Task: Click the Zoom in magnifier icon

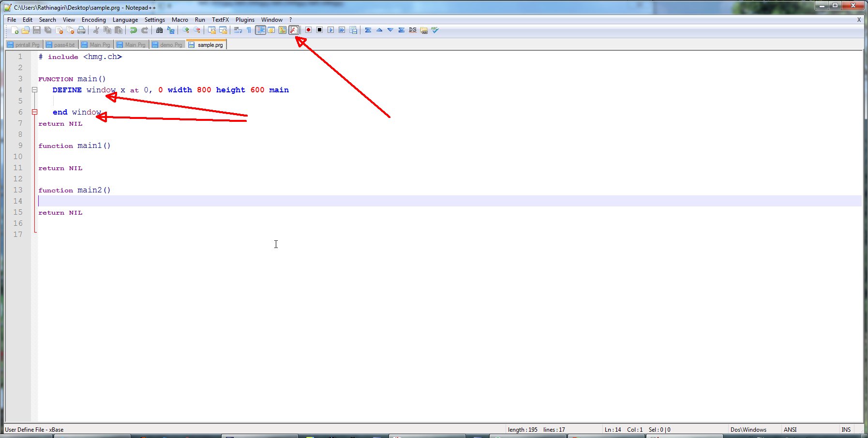Action: pos(186,30)
